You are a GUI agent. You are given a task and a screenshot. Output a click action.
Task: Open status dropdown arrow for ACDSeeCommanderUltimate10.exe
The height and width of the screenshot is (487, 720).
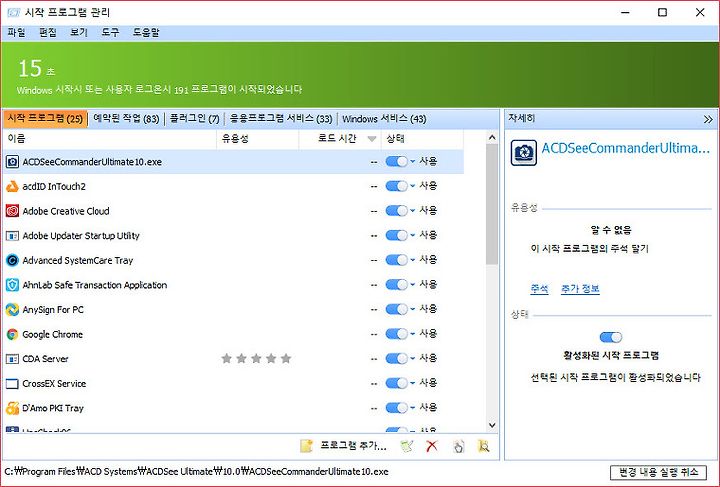point(412,162)
